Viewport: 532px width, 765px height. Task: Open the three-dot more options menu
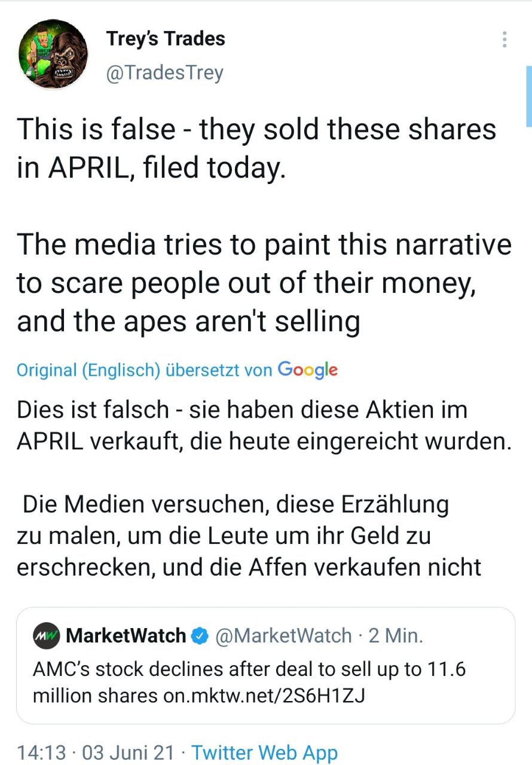505,39
